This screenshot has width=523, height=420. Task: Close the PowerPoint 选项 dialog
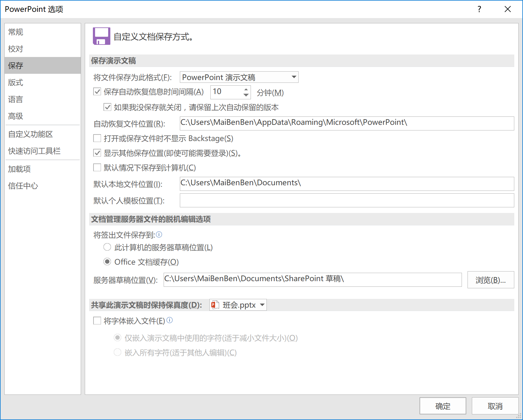(x=508, y=9)
